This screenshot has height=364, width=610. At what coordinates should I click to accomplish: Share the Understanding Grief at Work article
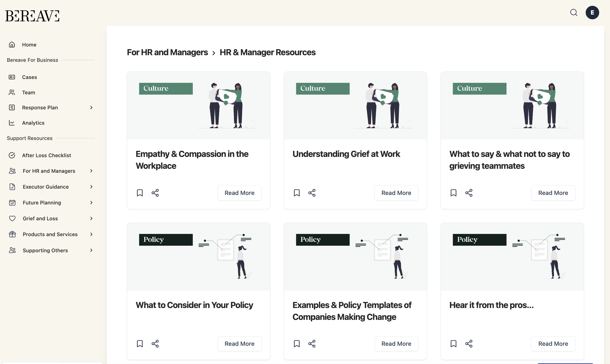(312, 193)
